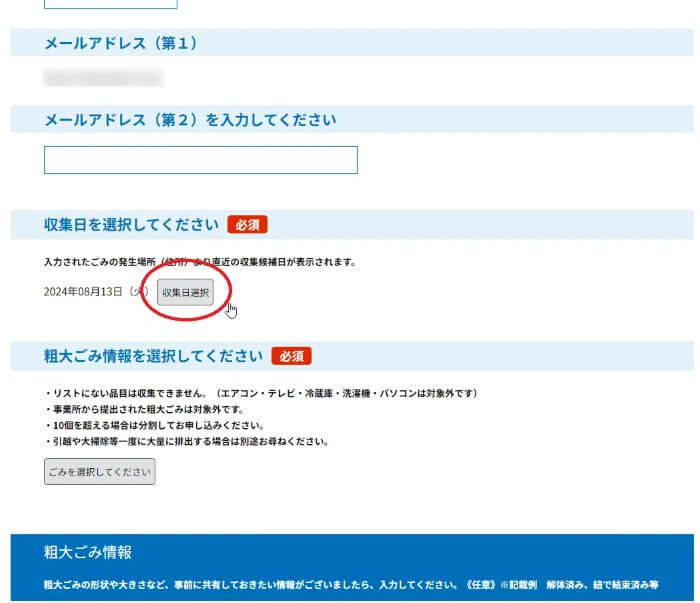Image resolution: width=700 pixels, height=603 pixels.
Task: Click the 粗大ごみ情報を選択してください heading
Action: [153, 356]
